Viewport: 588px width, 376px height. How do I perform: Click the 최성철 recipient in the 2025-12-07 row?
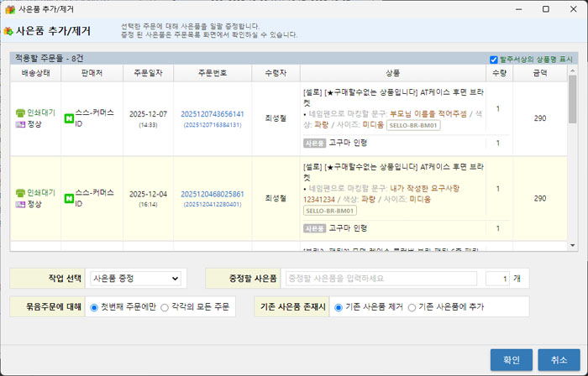point(276,118)
